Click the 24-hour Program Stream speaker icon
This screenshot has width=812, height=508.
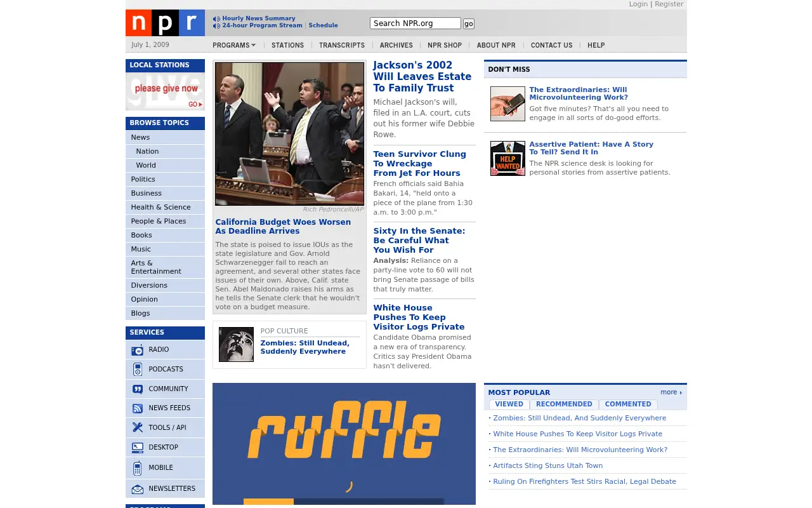[216, 26]
